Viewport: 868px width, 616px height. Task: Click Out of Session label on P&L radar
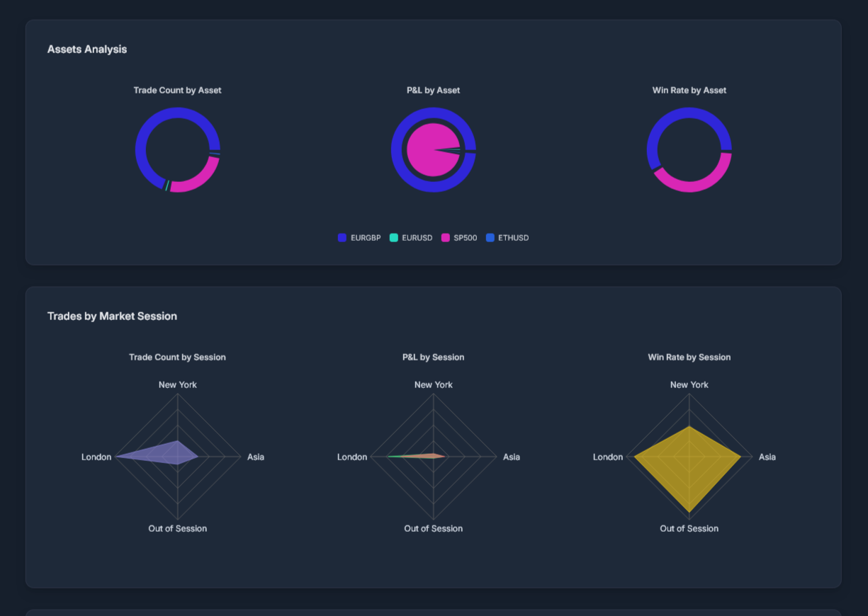click(x=433, y=528)
